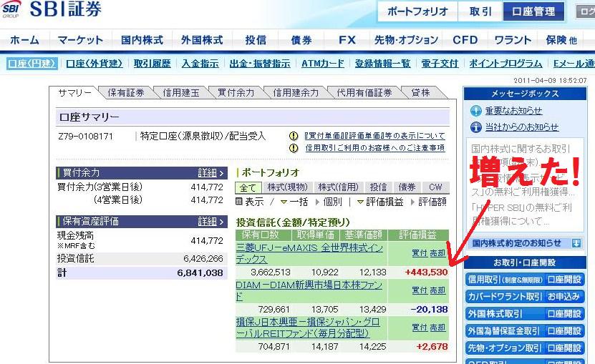This screenshot has height=364, width=595.
Task: Click the warning icon beside 買付単価 notice
Action: tap(294, 136)
